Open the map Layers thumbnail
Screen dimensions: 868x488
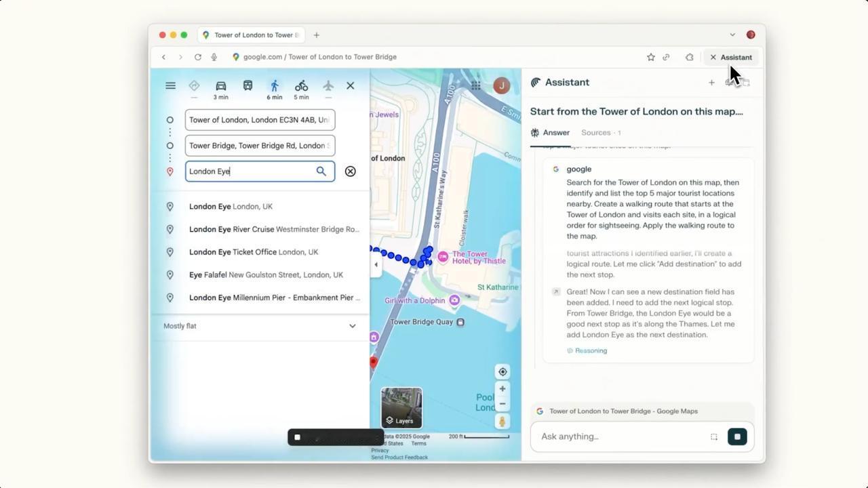[x=401, y=408]
